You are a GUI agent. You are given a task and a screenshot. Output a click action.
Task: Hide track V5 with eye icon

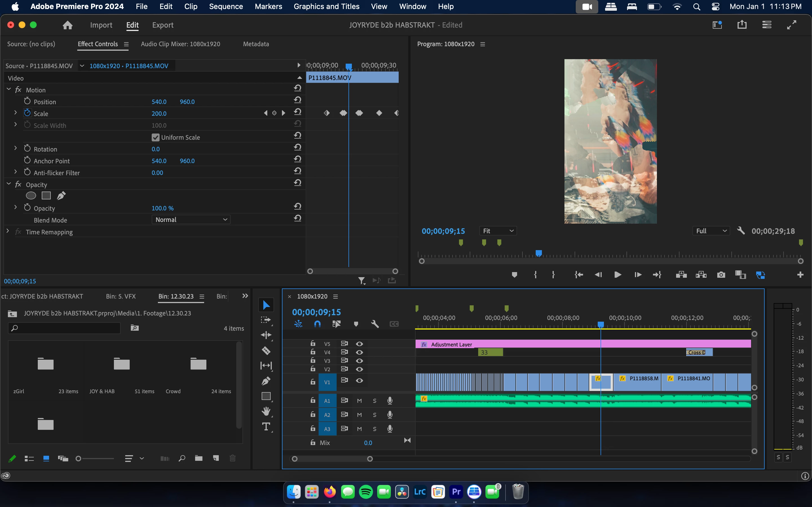click(x=359, y=344)
